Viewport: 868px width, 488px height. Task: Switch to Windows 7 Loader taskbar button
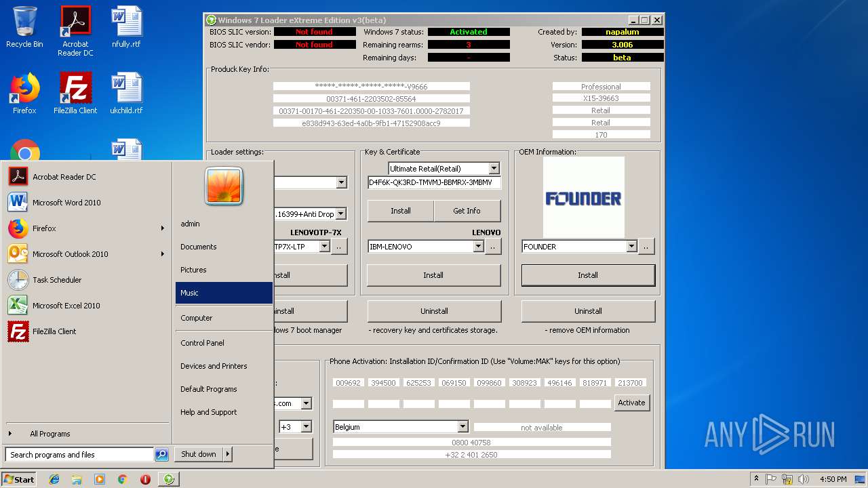(x=169, y=479)
